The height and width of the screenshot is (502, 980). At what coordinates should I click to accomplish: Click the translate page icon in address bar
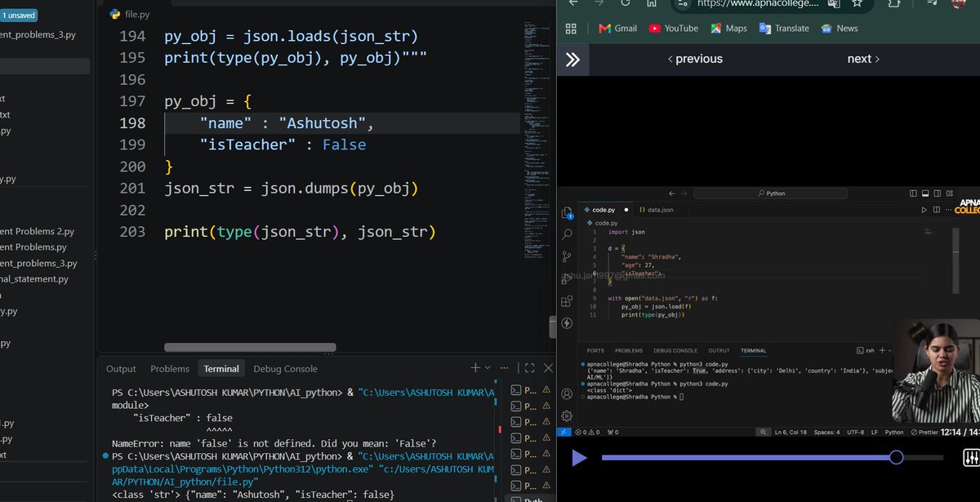tap(833, 4)
